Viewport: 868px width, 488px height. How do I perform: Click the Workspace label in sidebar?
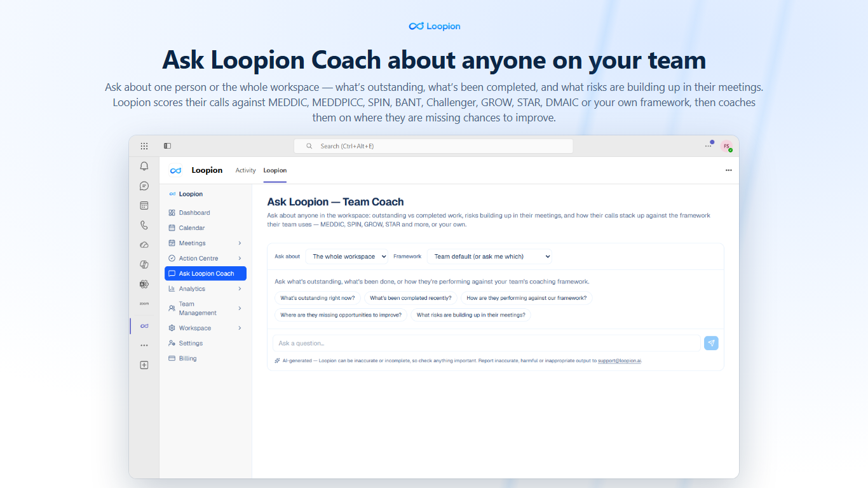click(x=195, y=329)
